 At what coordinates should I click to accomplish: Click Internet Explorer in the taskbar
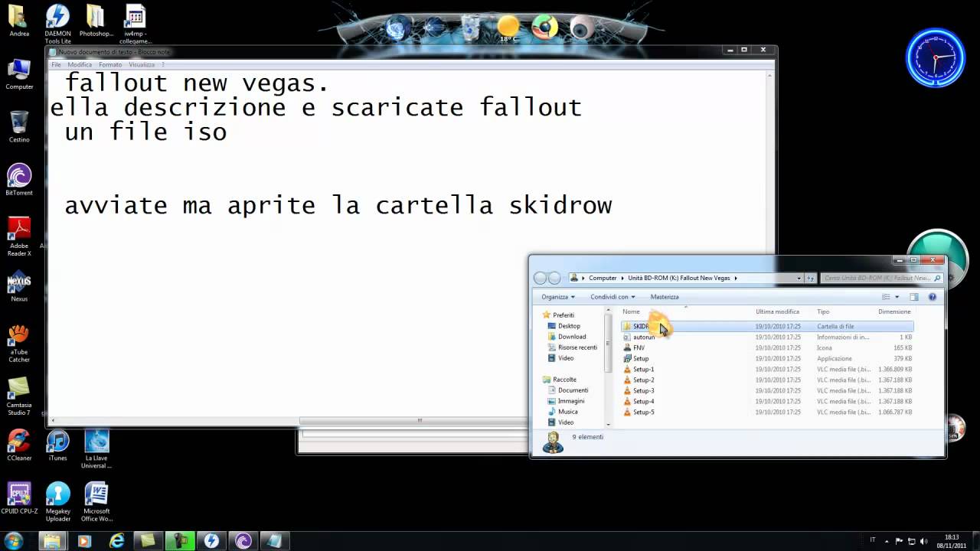point(116,541)
